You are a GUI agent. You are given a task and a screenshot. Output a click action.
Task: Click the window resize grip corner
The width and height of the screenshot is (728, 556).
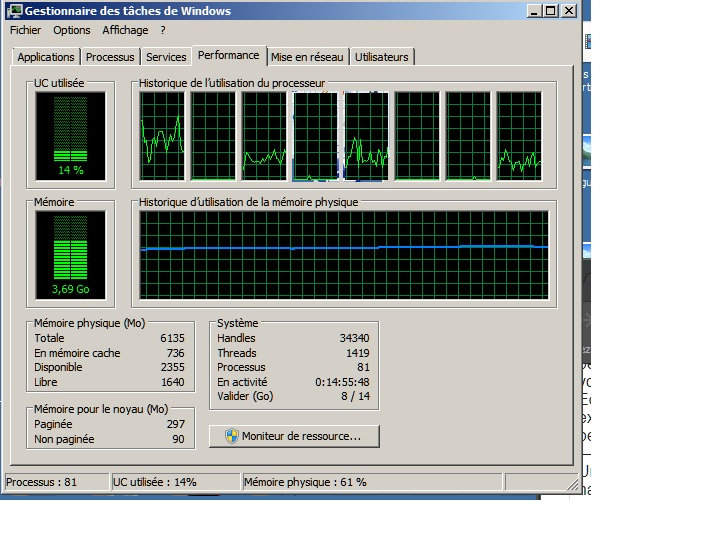point(573,485)
